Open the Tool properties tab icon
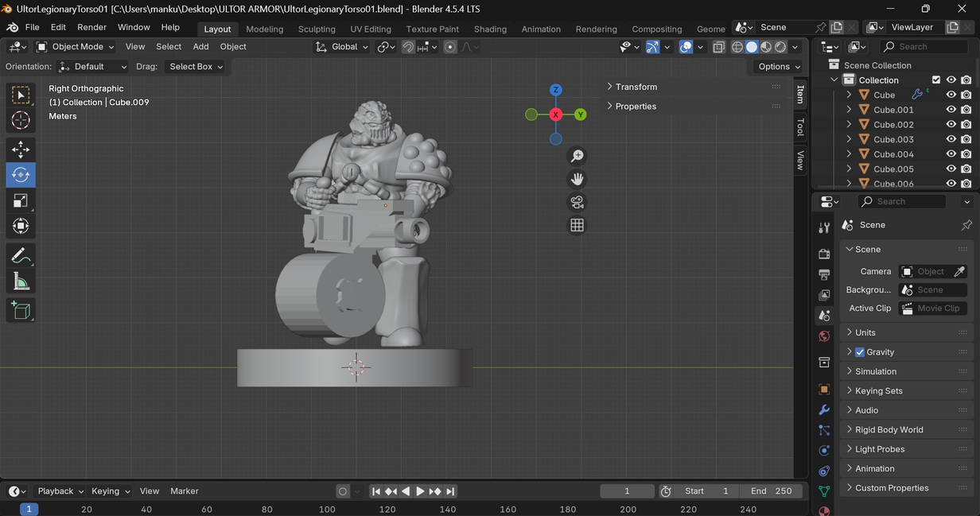The width and height of the screenshot is (980, 516). click(x=824, y=228)
